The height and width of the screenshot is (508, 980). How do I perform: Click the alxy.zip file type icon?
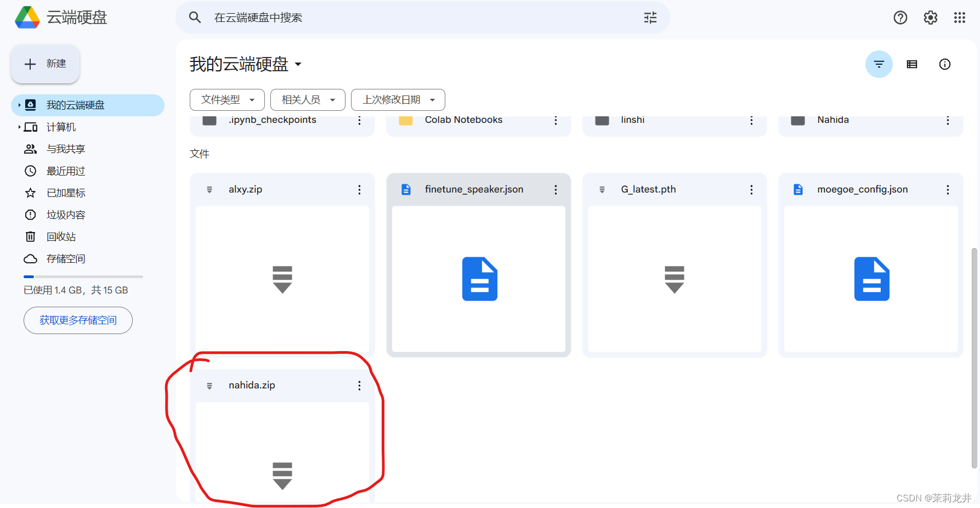pos(209,190)
